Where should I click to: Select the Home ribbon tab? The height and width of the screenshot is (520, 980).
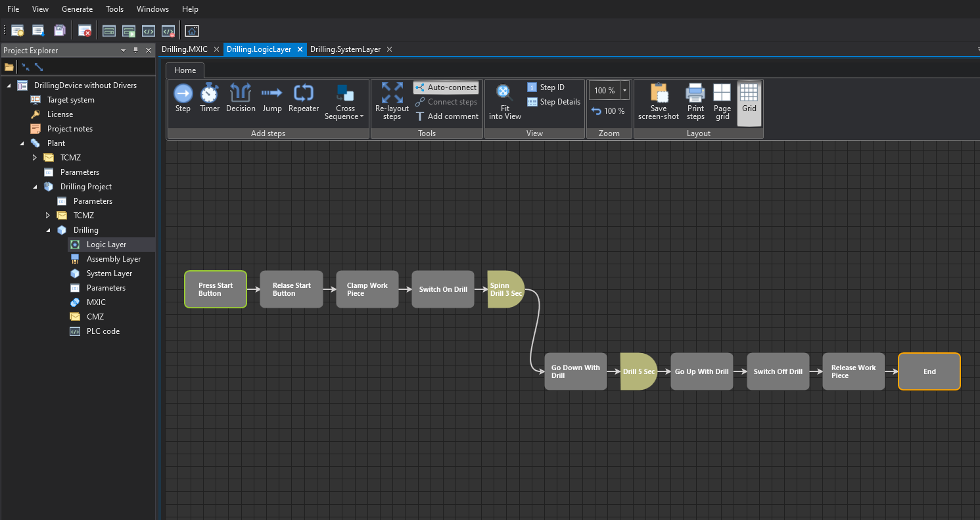tap(185, 70)
